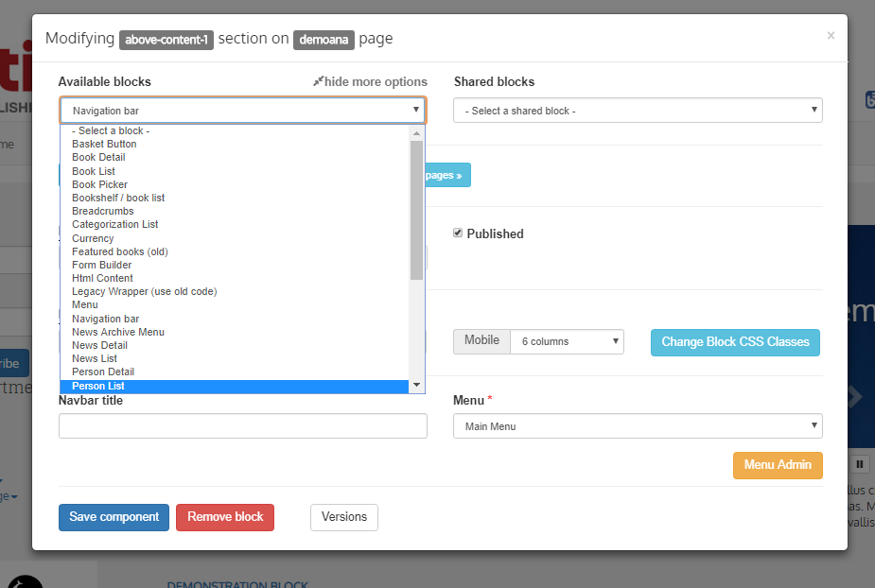Click the pin icon beside hide more options
The image size is (875, 588).
[x=318, y=82]
